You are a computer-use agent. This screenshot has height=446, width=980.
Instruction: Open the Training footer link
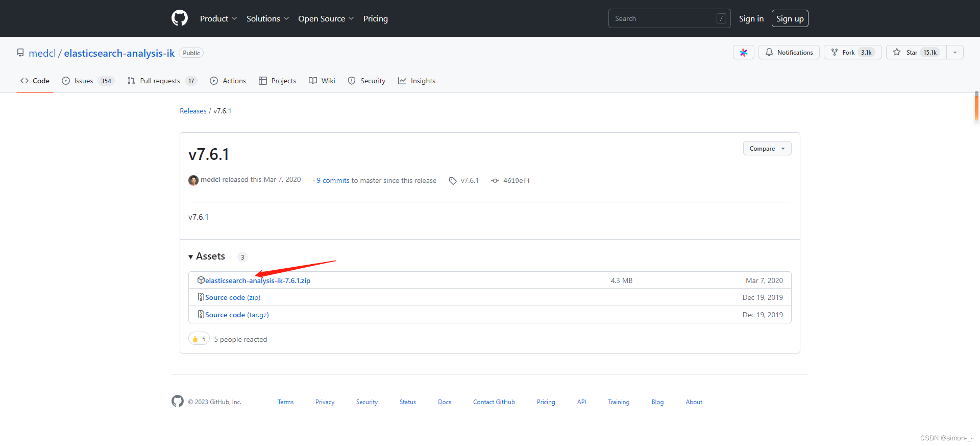[619, 402]
